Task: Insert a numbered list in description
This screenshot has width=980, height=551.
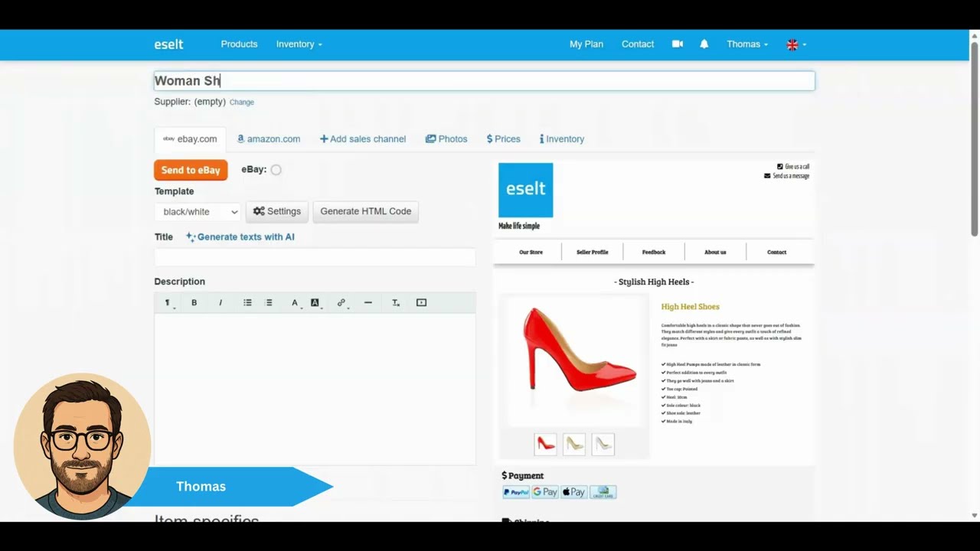Action: [269, 303]
